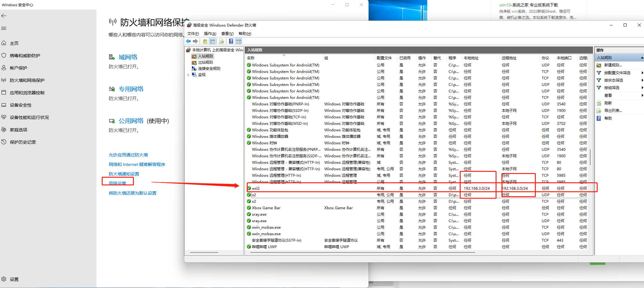Image resolution: width=644 pixels, height=288 pixels.
Task: Open the Action (操作) menu
Action: (x=210, y=34)
